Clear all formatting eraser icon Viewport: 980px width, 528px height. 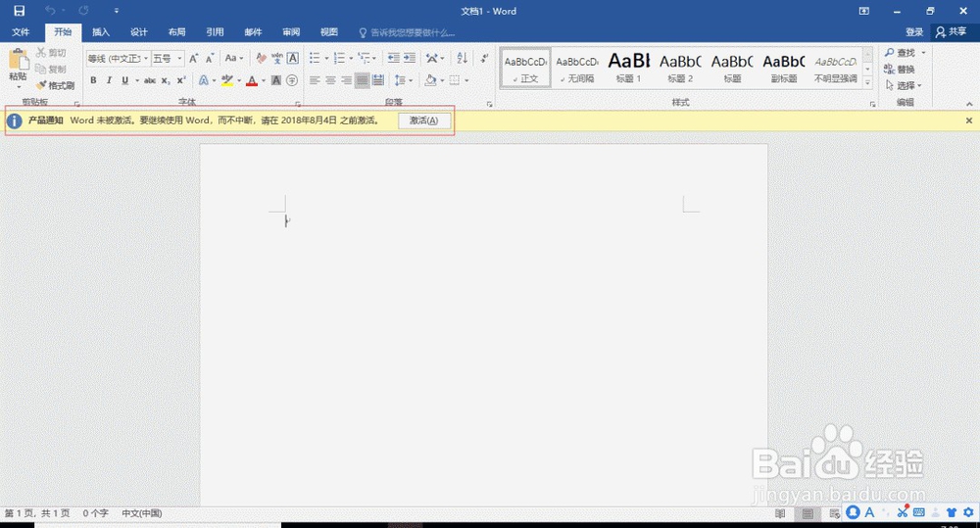click(x=262, y=58)
